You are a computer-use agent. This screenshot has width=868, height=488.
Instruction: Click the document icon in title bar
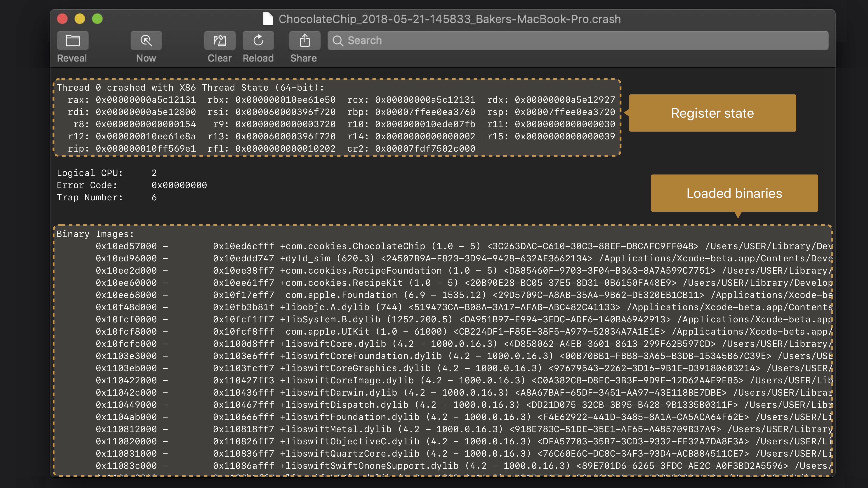click(x=268, y=19)
